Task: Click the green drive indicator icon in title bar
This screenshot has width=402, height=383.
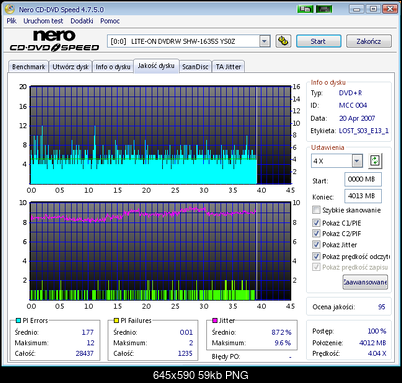Action: [x=305, y=9]
